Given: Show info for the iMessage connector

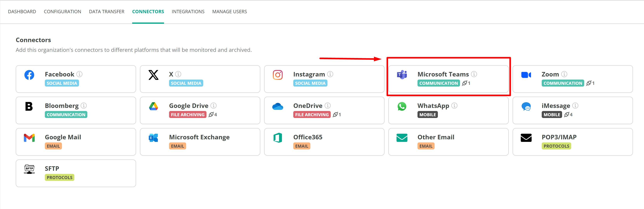Looking at the screenshot, I should tap(575, 106).
